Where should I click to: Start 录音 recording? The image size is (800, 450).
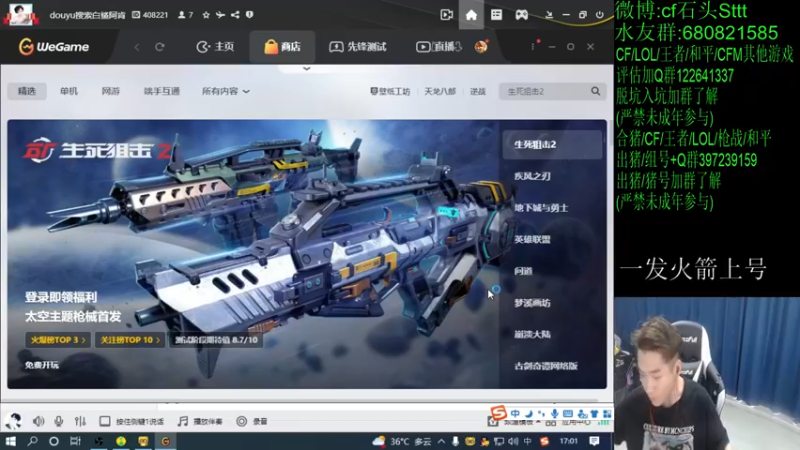click(252, 421)
